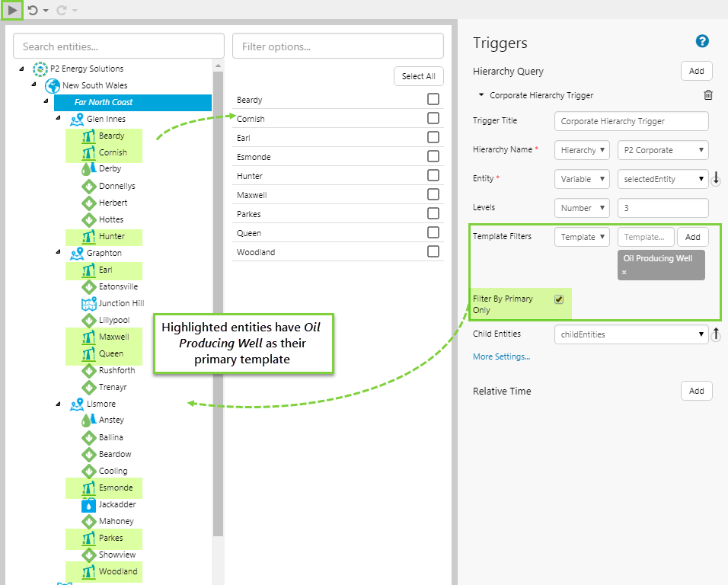Viewport: 728px width, 585px height.
Task: Click the Derby tank icon
Action: [88, 169]
